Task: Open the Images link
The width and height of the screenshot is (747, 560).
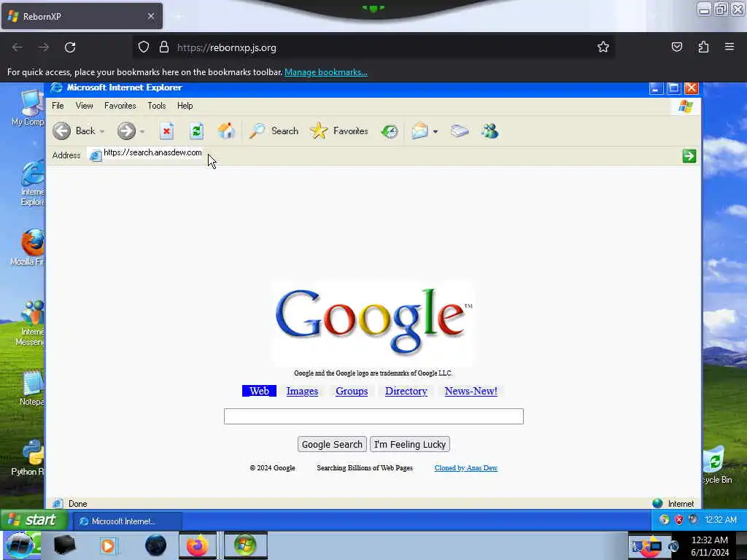Action: [x=302, y=391]
